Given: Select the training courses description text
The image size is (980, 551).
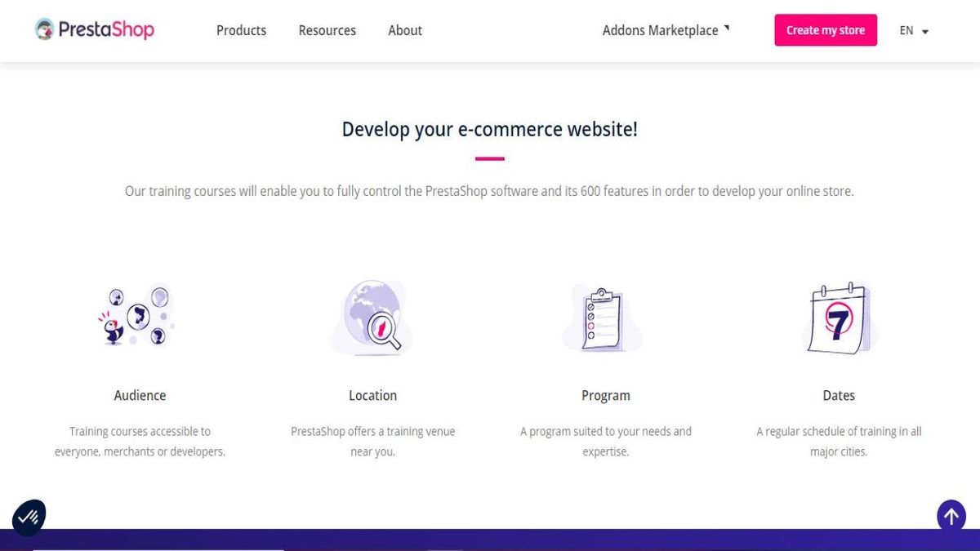Looking at the screenshot, I should click(489, 190).
